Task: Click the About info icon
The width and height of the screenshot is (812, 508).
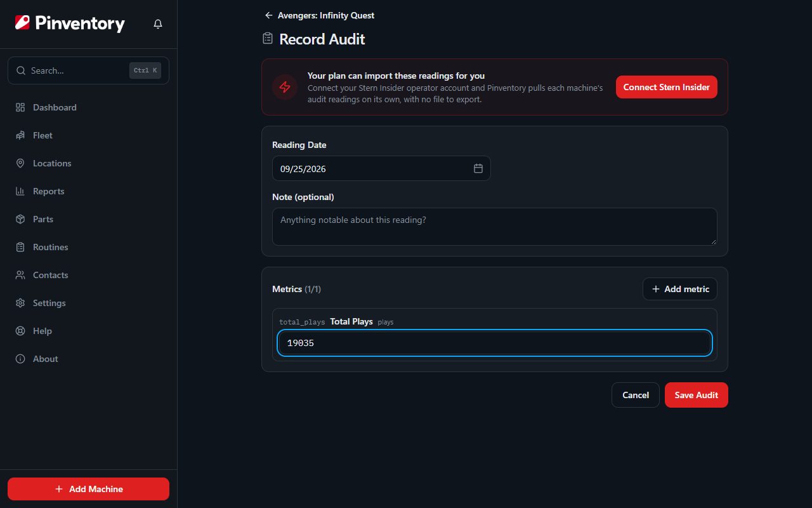Action: pos(20,359)
